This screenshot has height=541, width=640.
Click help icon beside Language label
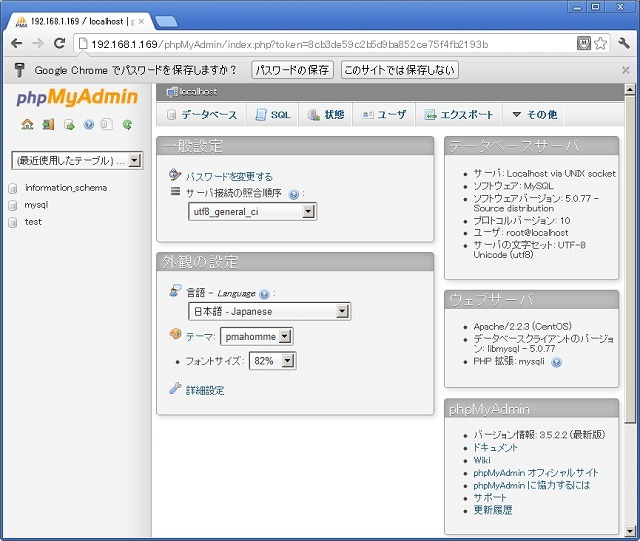coord(264,294)
